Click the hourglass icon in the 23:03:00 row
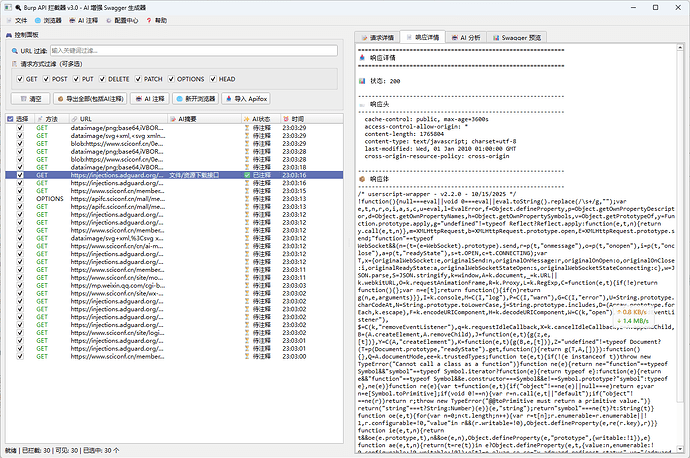 click(247, 356)
